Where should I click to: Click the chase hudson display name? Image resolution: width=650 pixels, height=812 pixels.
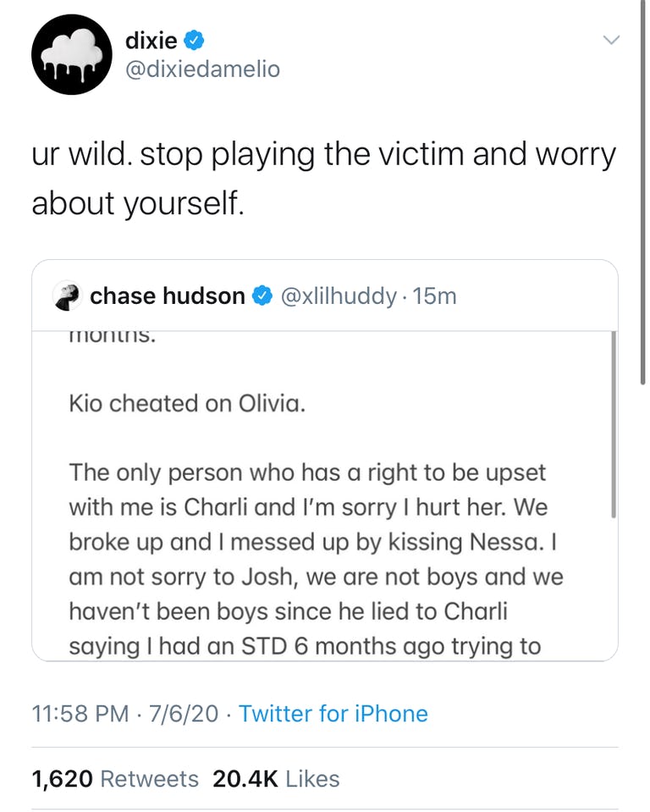pyautogui.click(x=168, y=296)
